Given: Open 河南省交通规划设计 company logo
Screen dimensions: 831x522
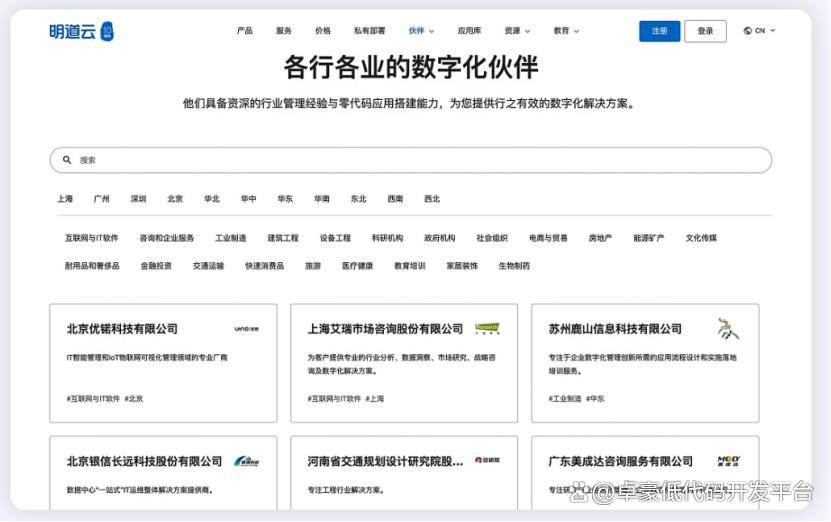Looking at the screenshot, I should (x=487, y=460).
